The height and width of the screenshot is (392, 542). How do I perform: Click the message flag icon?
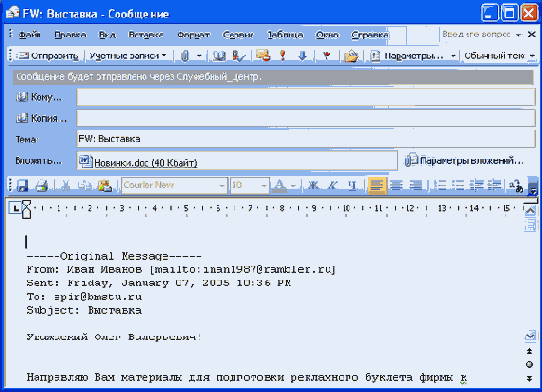327,56
